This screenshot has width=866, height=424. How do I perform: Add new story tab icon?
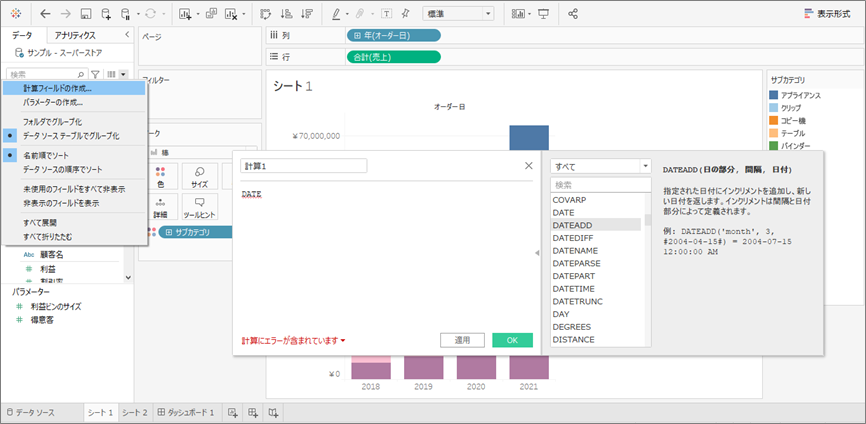click(x=273, y=412)
